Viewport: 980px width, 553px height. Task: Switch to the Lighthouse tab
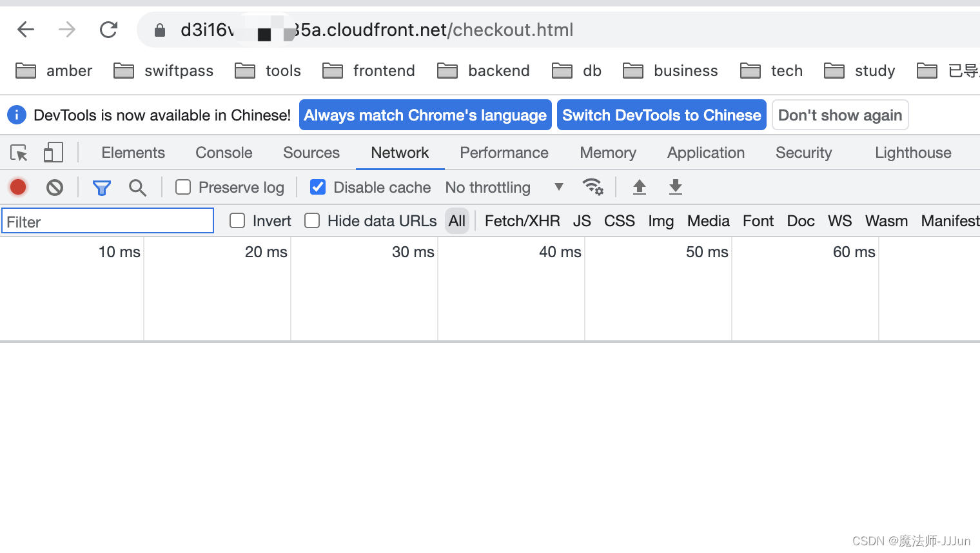click(x=913, y=153)
